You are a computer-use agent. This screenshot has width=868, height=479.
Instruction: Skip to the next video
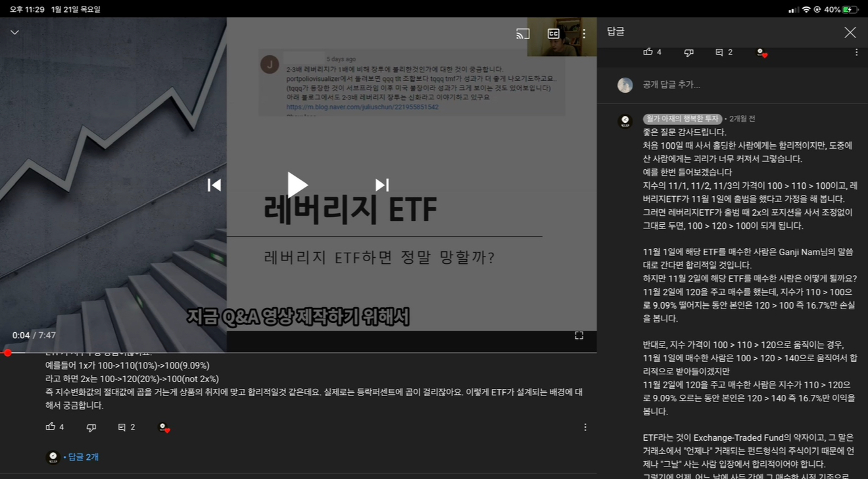(x=381, y=185)
